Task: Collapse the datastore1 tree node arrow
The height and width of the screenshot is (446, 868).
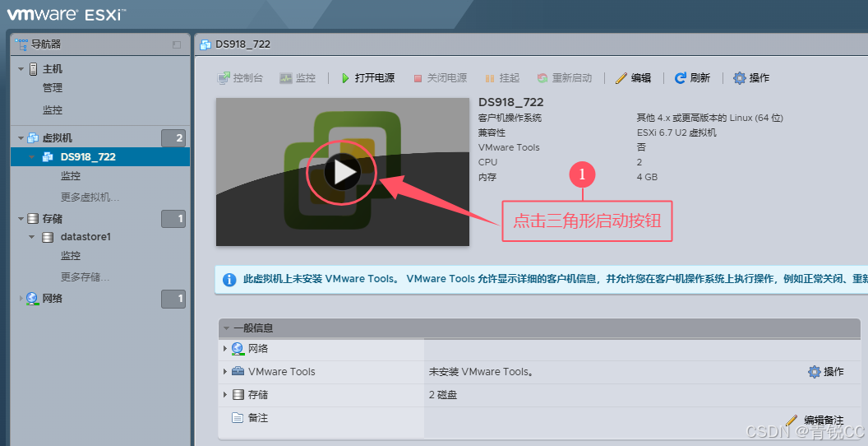Action: point(32,237)
